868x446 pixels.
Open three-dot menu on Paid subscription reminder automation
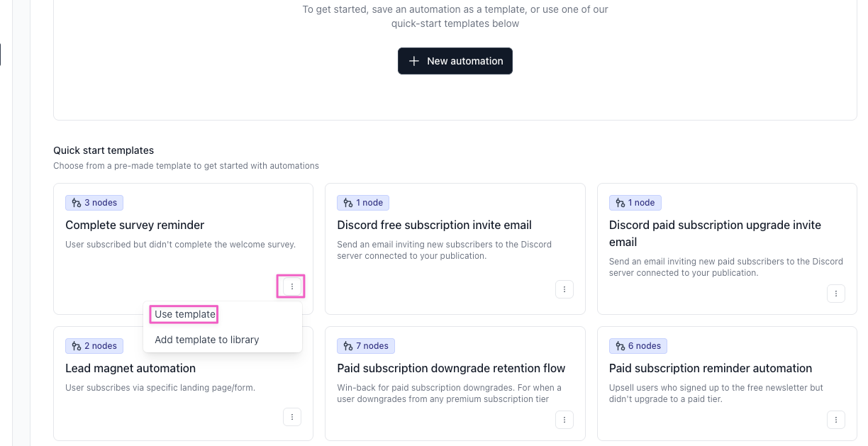click(836, 420)
